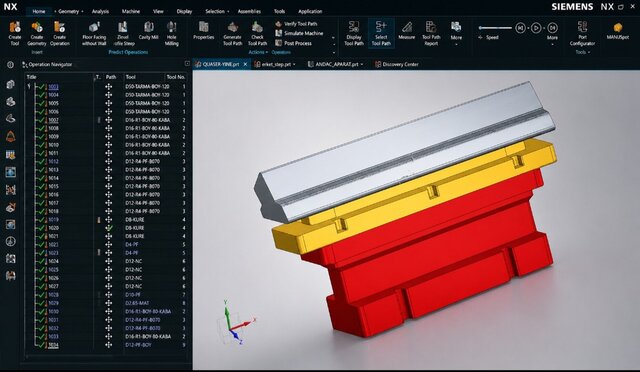
Task: Click Generate Tool Path icon
Action: click(233, 28)
